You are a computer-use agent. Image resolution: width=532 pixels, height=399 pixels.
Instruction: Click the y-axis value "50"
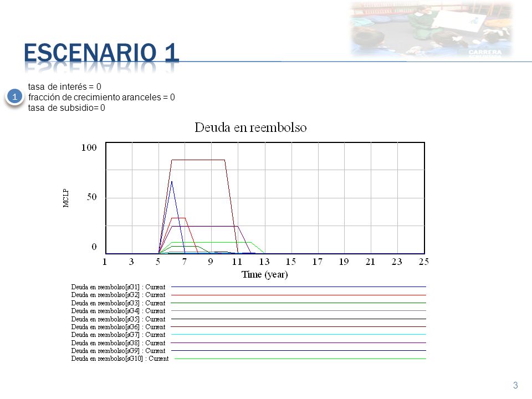pos(91,197)
